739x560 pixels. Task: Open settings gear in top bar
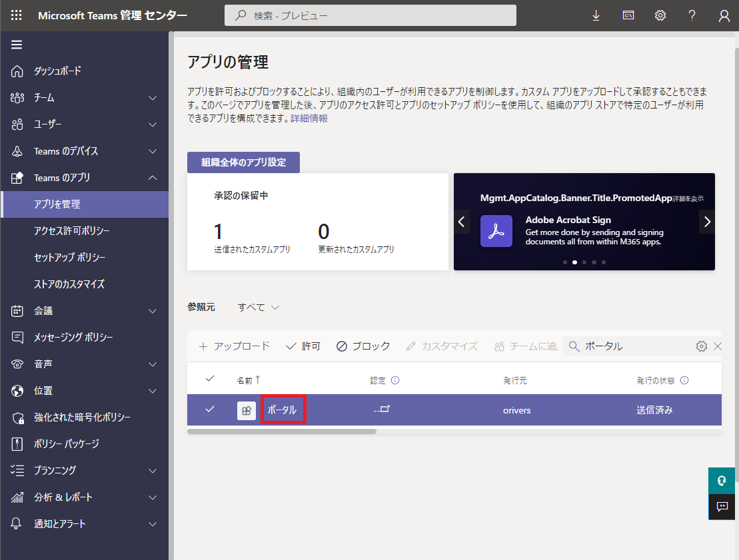660,15
